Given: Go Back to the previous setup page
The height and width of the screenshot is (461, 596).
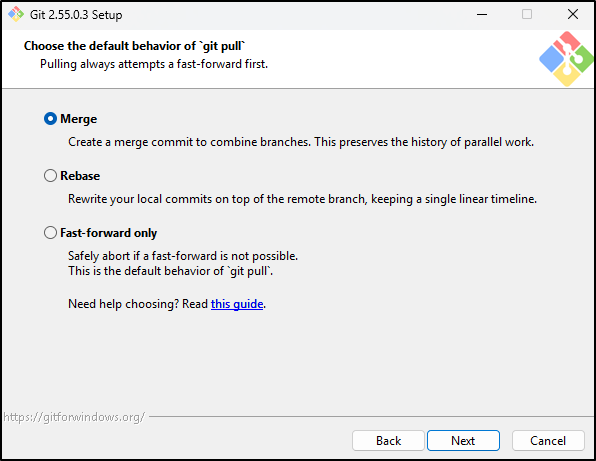Looking at the screenshot, I should [388, 440].
